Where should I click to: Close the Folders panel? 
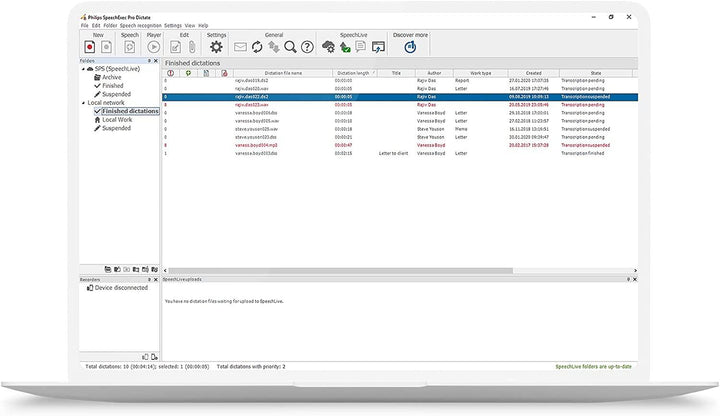coord(156,61)
